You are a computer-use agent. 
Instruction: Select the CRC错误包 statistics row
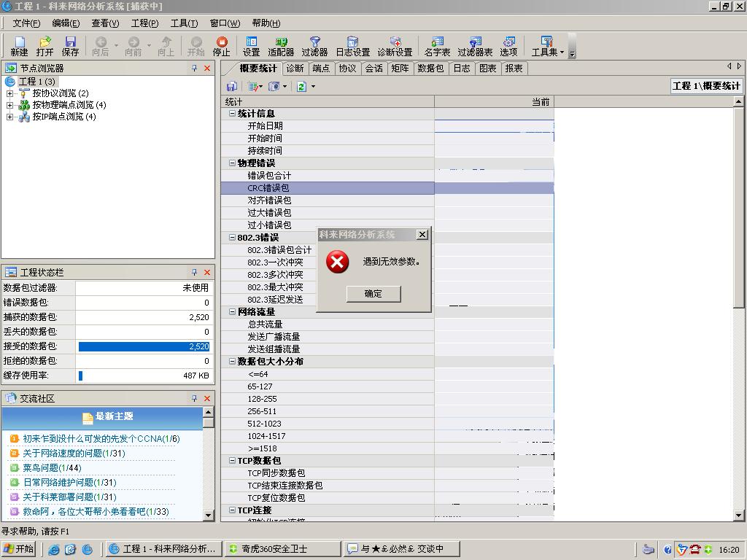(x=269, y=187)
